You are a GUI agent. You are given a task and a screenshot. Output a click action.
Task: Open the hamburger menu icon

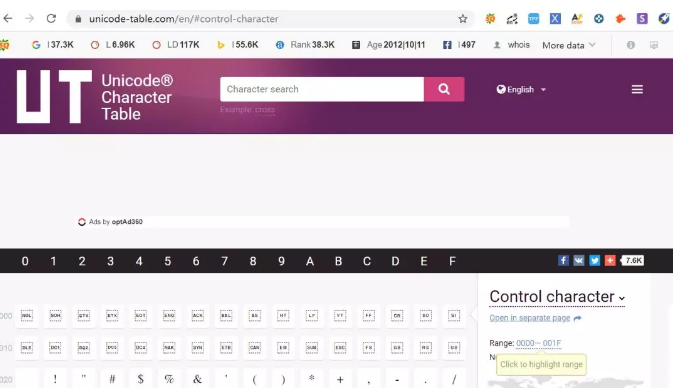[637, 89]
